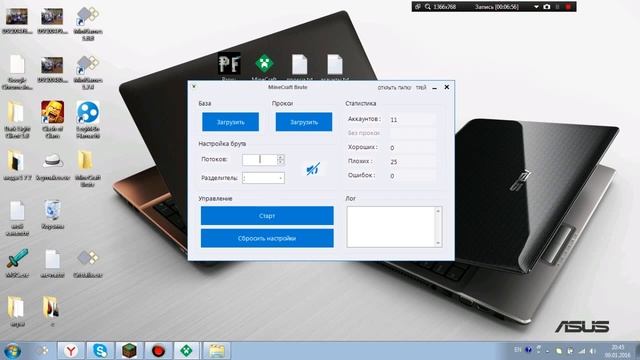The width and height of the screenshot is (640, 360).
Task: Close the MineCraft Brute window
Action: tap(447, 87)
